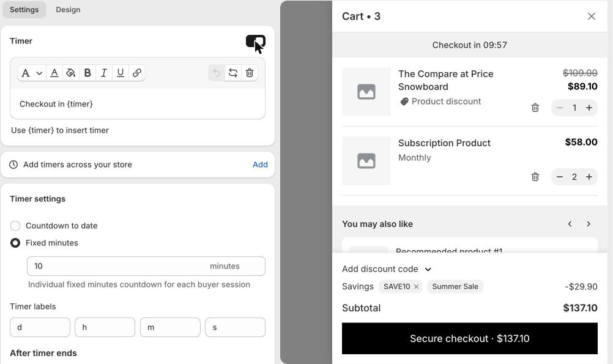Increase Subscription Product quantity
Viewport: 613px width, 364px height.
[589, 177]
